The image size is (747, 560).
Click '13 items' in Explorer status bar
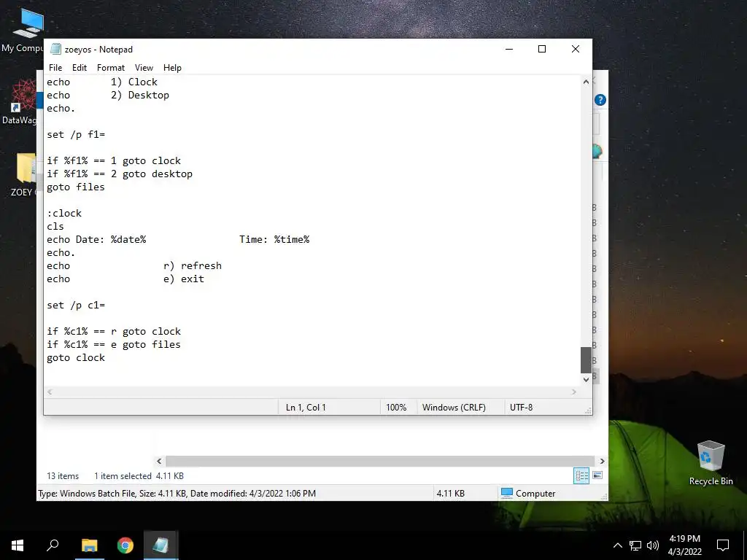click(63, 475)
